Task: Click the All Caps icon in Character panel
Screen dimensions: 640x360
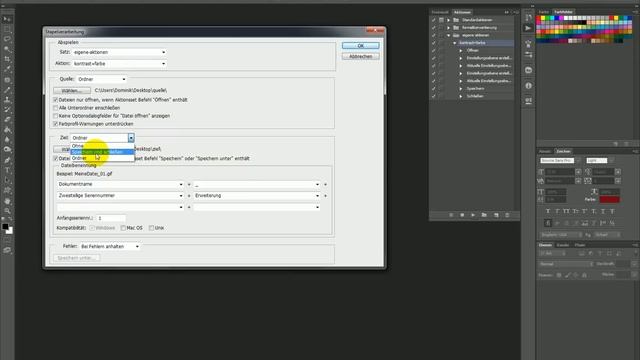Action: click(566, 211)
